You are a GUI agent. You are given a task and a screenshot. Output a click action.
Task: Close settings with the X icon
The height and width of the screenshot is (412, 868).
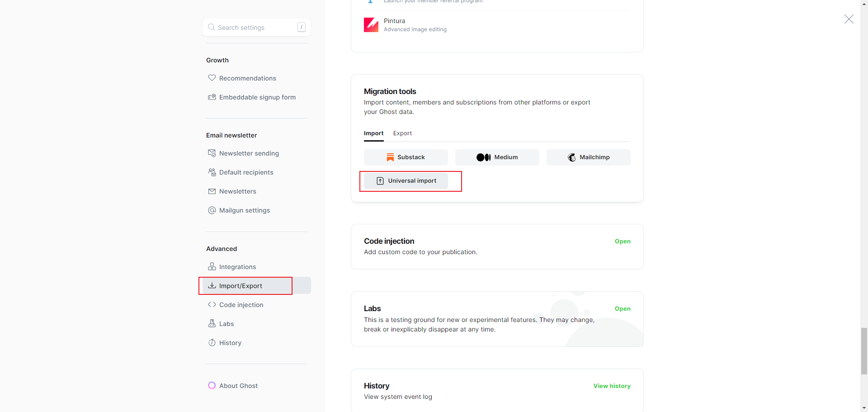pyautogui.click(x=849, y=19)
